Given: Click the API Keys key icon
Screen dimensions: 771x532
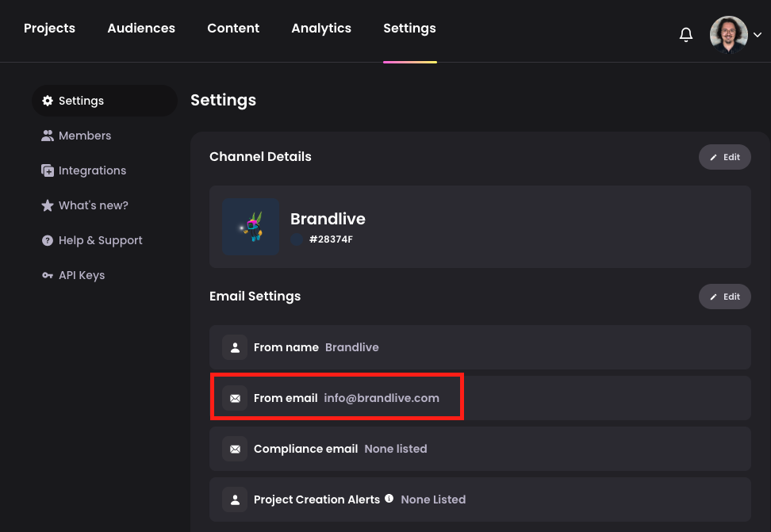Looking at the screenshot, I should [x=48, y=275].
